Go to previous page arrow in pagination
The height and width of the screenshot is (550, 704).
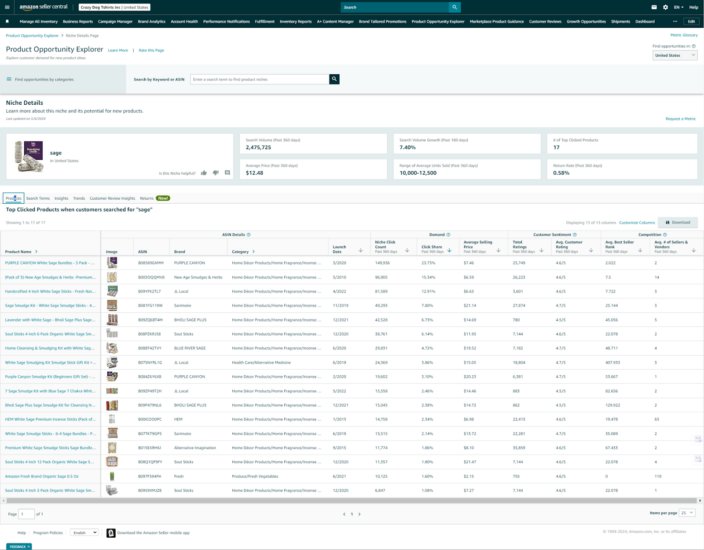344,514
